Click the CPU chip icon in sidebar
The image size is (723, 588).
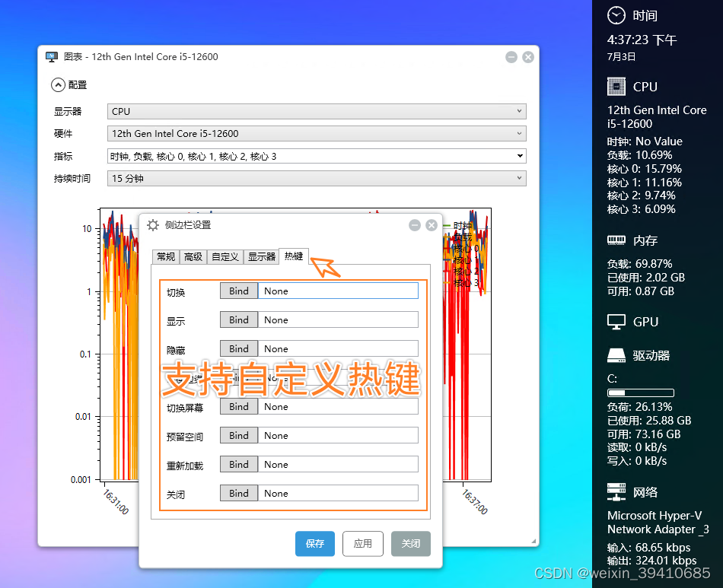click(x=616, y=87)
